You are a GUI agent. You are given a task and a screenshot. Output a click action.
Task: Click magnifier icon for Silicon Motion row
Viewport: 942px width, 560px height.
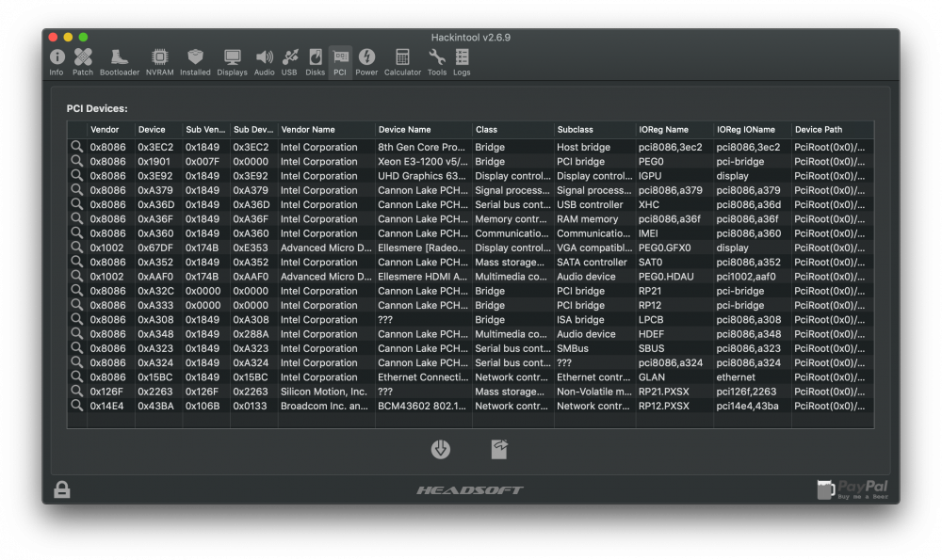77,392
